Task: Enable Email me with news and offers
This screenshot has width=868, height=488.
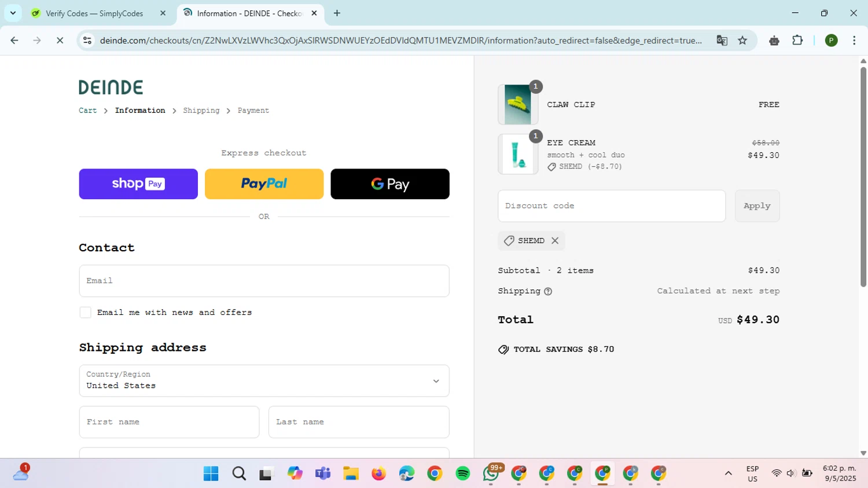Action: click(x=86, y=313)
